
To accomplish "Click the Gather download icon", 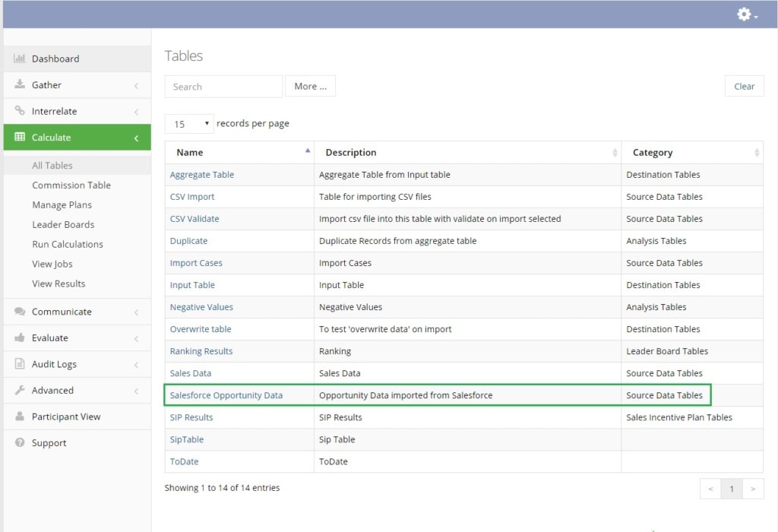I will click(x=19, y=84).
